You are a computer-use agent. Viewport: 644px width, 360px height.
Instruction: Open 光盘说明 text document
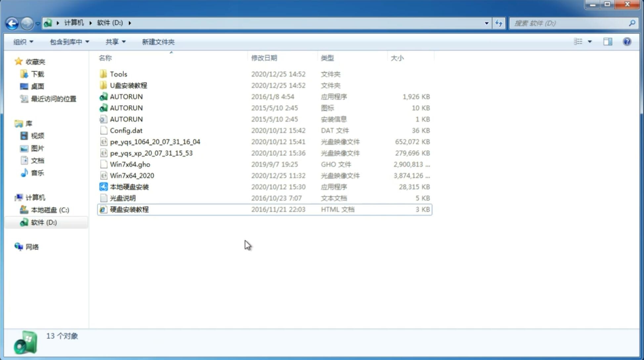tap(122, 198)
